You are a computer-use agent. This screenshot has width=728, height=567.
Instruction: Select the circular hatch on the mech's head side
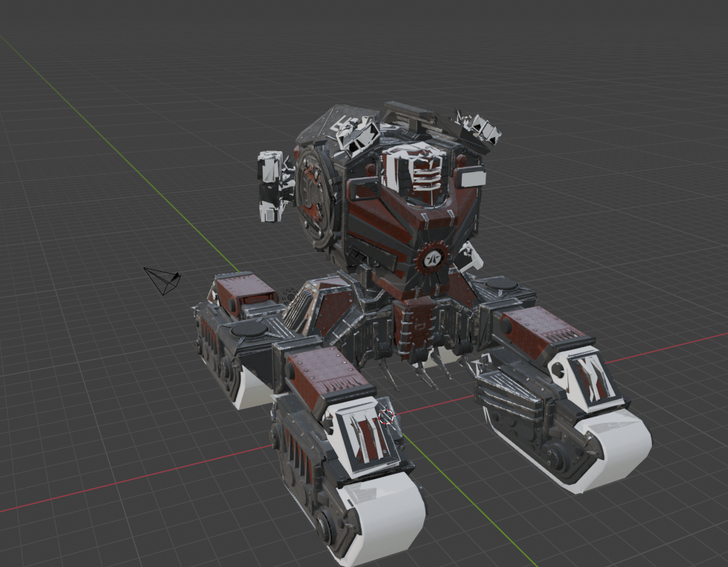[x=313, y=194]
